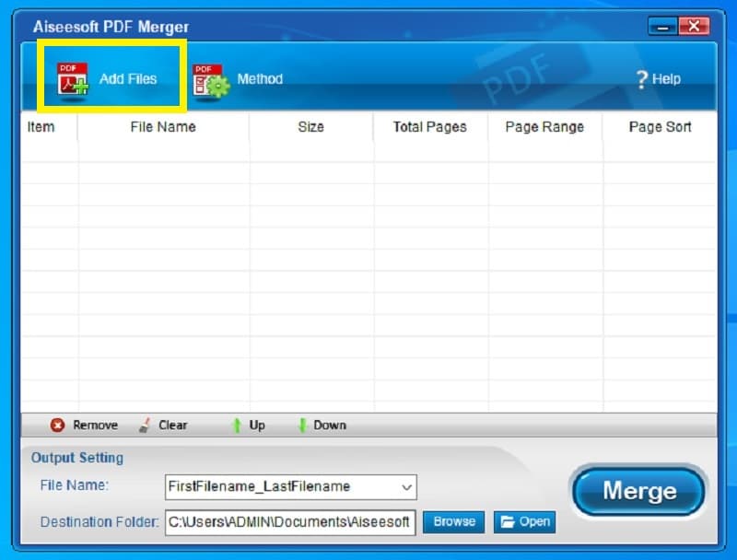Screen dimensions: 737x560
Task: Click the Destination Folder: label
Action: tap(99, 522)
